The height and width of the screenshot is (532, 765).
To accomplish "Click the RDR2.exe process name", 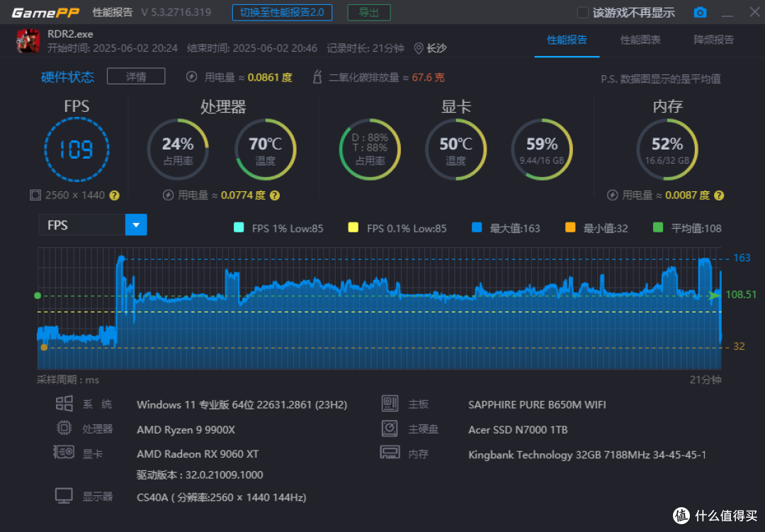I will [x=70, y=34].
